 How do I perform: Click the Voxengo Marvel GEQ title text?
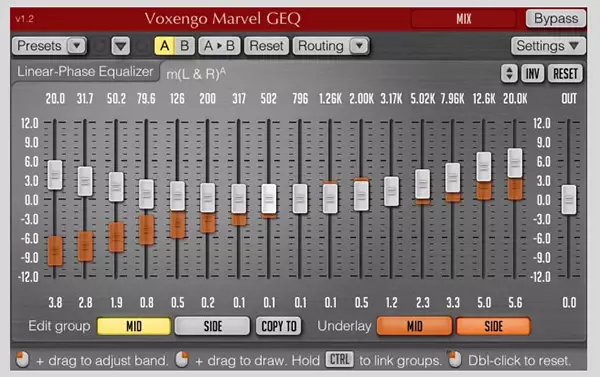[x=223, y=19]
